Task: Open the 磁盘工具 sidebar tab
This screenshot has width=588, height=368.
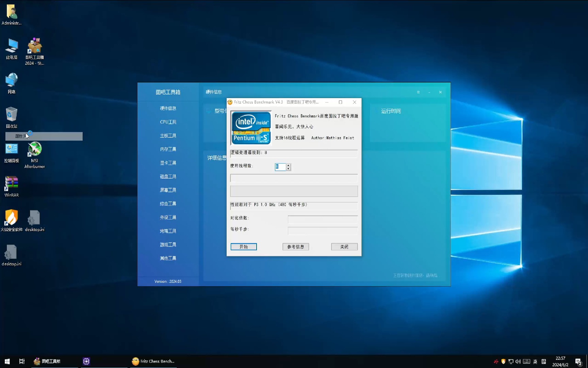Action: pos(168,177)
